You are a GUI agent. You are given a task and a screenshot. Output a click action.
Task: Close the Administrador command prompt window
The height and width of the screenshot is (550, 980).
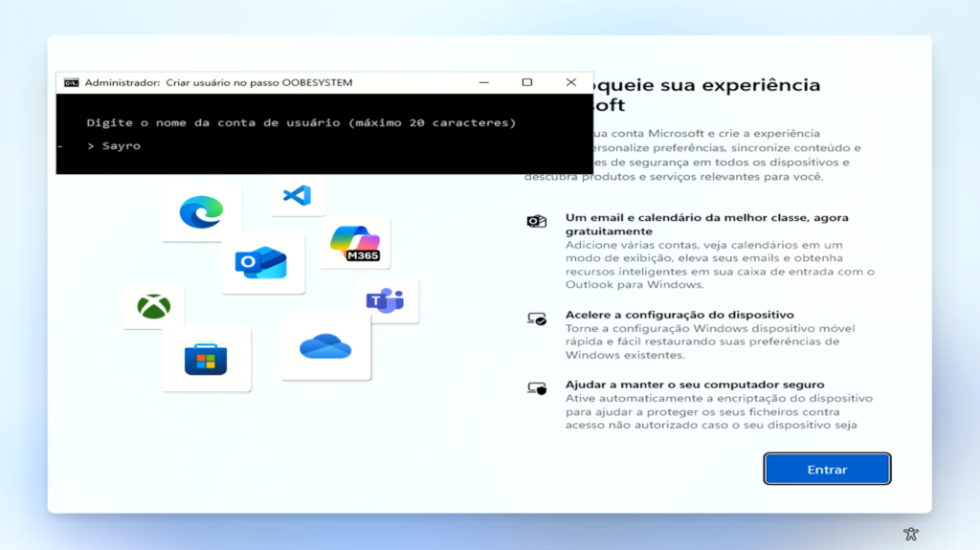point(570,82)
